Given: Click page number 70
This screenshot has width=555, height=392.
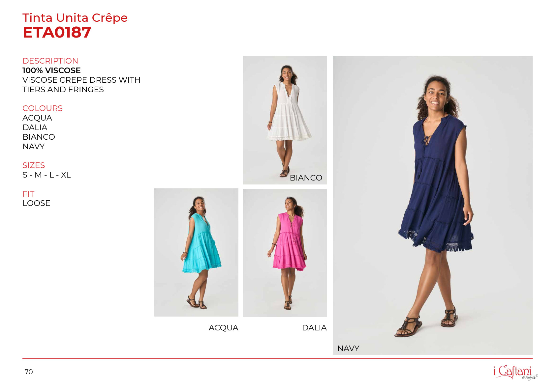Looking at the screenshot, I should tap(29, 372).
